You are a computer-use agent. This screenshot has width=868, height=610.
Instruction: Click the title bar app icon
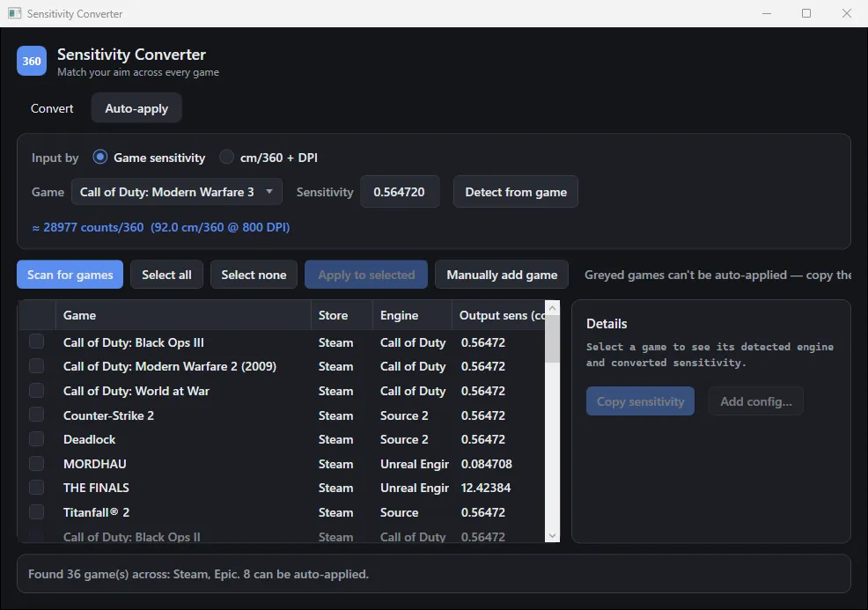(x=14, y=13)
